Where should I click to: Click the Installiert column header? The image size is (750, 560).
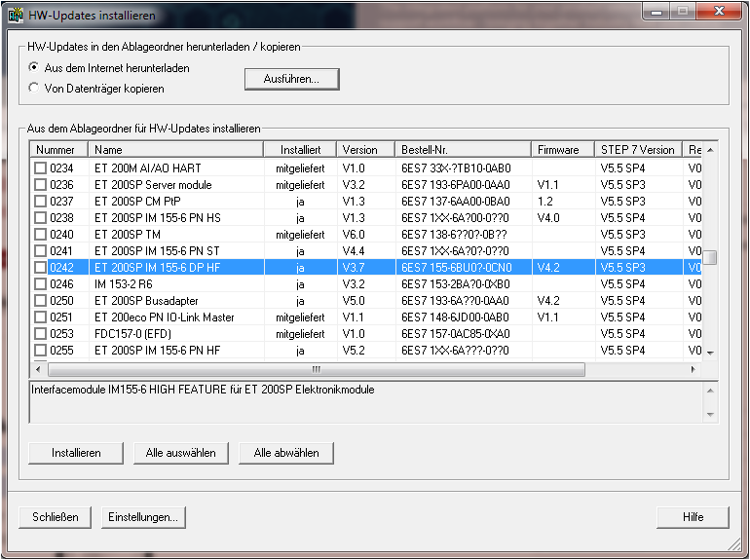(x=300, y=150)
